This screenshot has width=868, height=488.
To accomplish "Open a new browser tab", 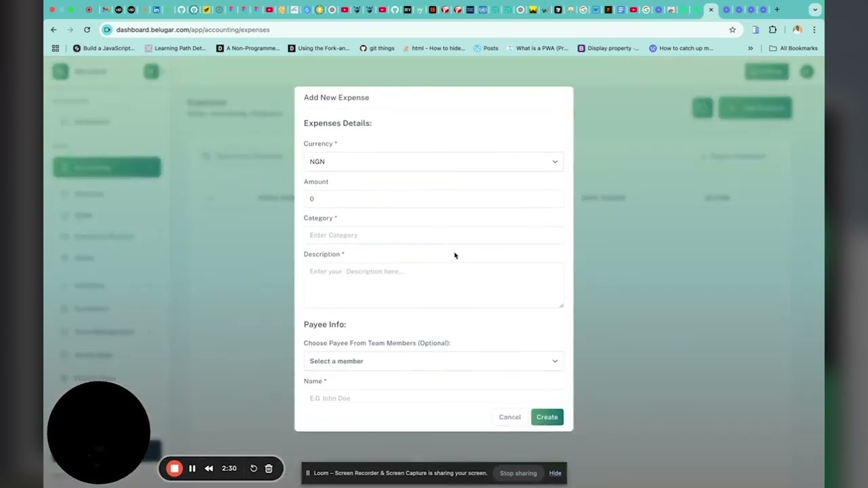I will point(777,9).
